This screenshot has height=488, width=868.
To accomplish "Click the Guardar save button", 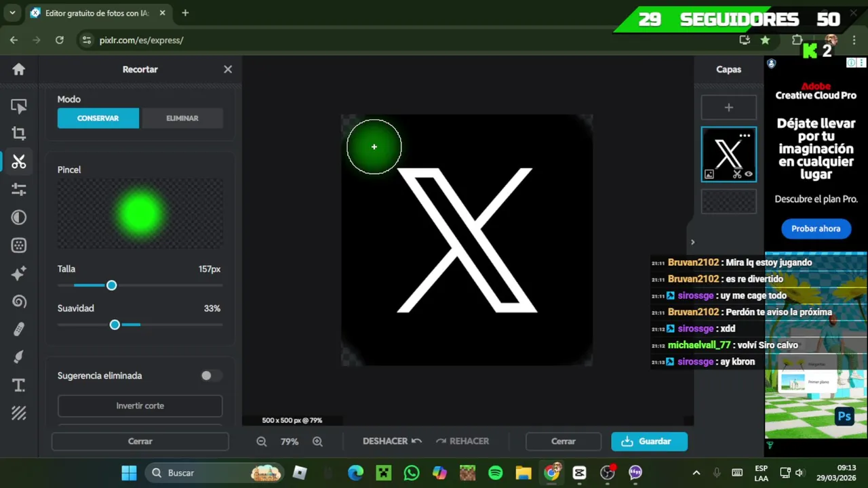I will tap(649, 441).
